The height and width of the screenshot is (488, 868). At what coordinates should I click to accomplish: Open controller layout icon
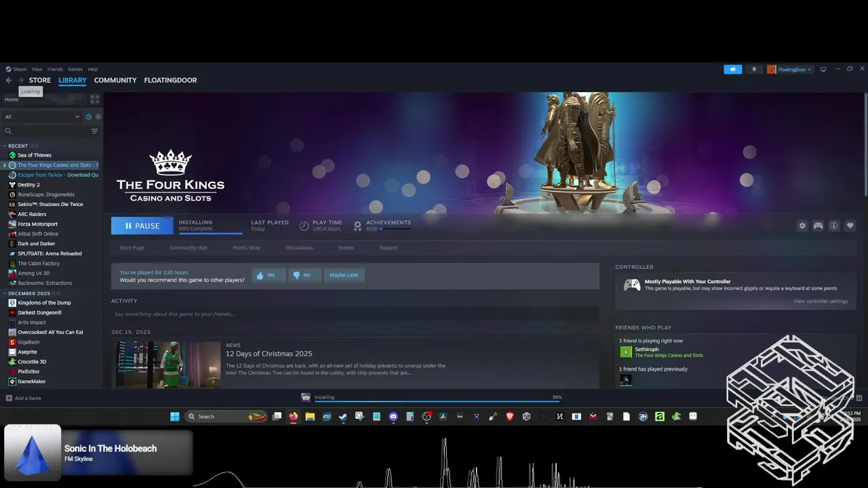coord(818,226)
